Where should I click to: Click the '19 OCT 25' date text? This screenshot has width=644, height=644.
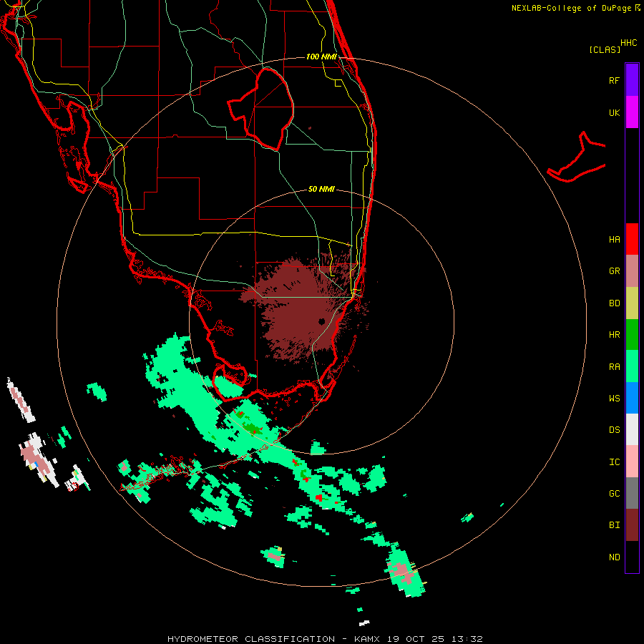tap(416, 639)
